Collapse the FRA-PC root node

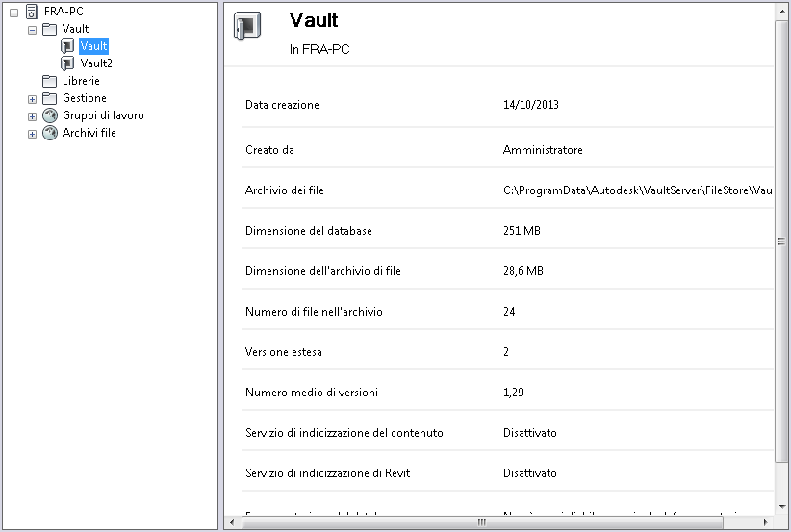13,12
